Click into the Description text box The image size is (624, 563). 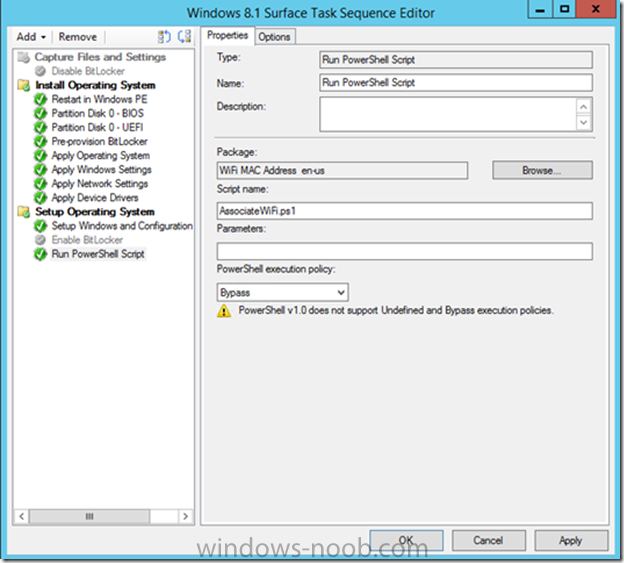448,115
